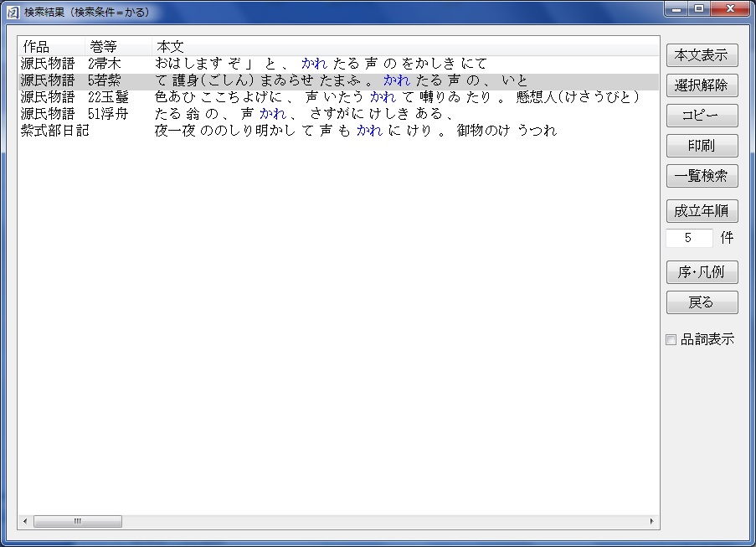
Task: Click the result count field showing 5
Action: tap(689, 238)
